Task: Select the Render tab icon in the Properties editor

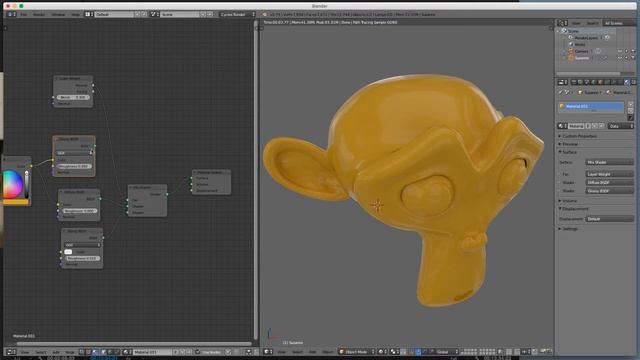Action: [x=574, y=82]
